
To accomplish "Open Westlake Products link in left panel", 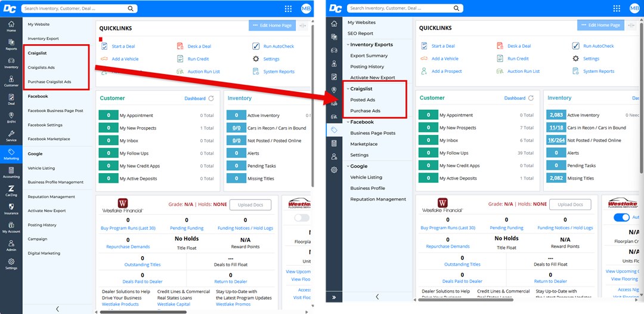I will 120,304.
